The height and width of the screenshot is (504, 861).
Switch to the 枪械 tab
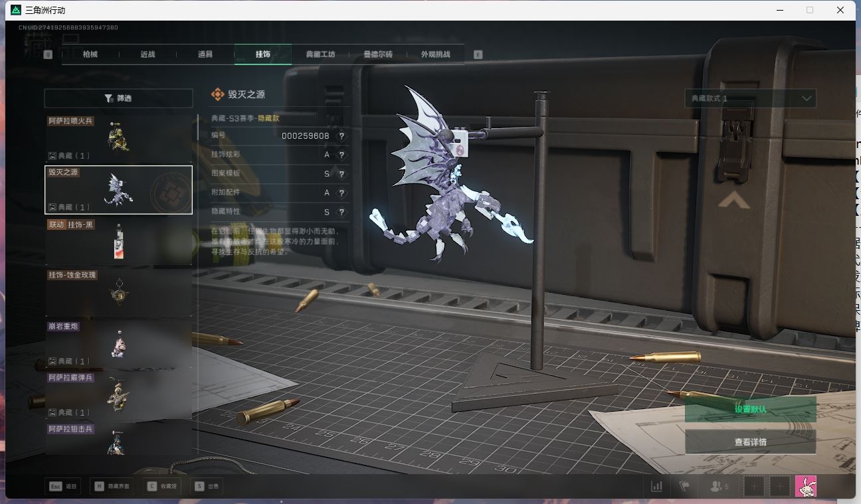tap(90, 54)
